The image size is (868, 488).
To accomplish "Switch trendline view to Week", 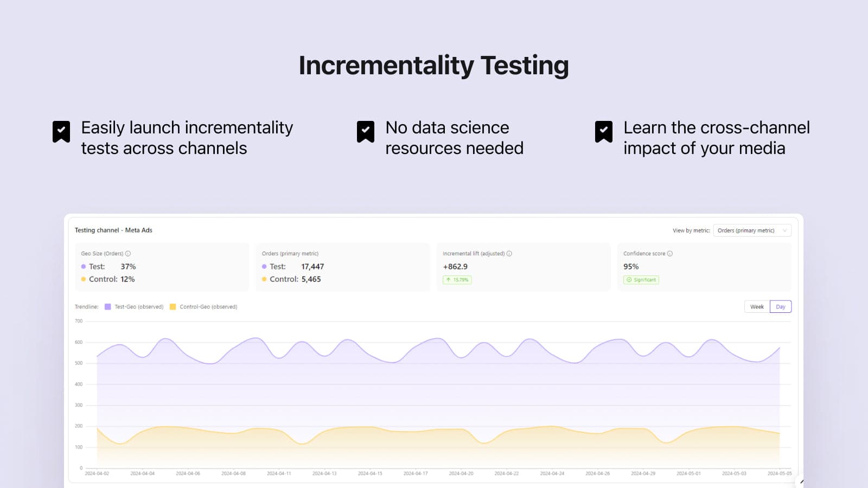I will (x=757, y=307).
